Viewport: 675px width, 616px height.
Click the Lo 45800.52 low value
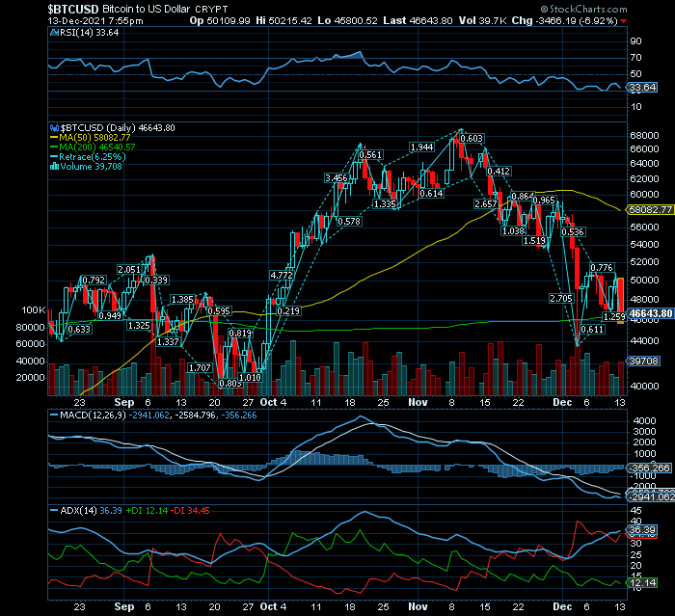(x=347, y=20)
